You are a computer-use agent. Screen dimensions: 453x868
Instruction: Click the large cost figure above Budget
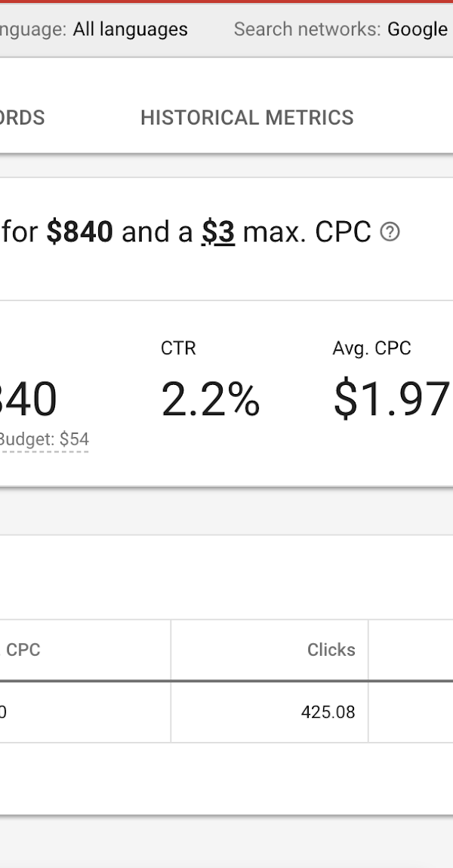point(28,399)
